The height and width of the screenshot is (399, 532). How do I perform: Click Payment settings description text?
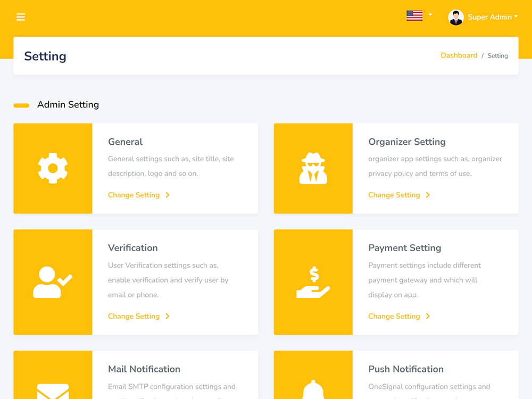click(x=425, y=280)
